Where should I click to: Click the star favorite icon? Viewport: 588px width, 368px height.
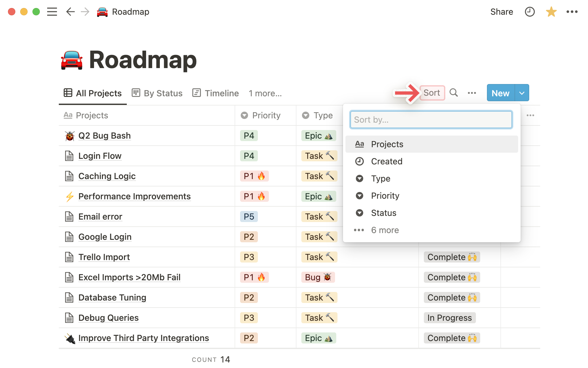point(551,12)
